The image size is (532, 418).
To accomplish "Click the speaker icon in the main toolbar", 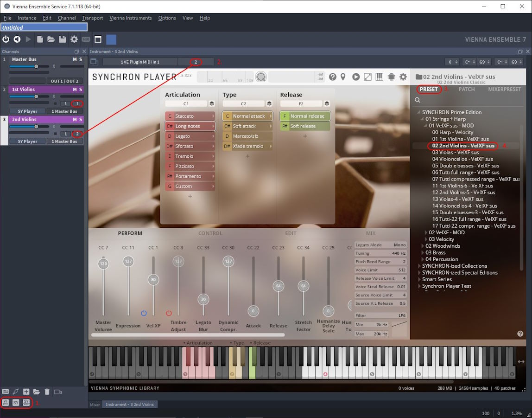I will point(17,39).
